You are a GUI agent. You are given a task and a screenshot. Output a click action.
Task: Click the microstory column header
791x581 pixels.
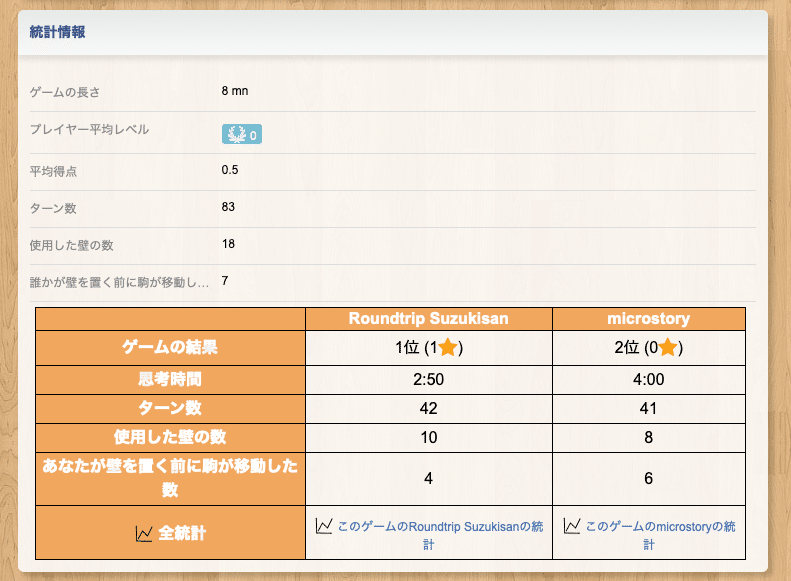click(x=649, y=319)
